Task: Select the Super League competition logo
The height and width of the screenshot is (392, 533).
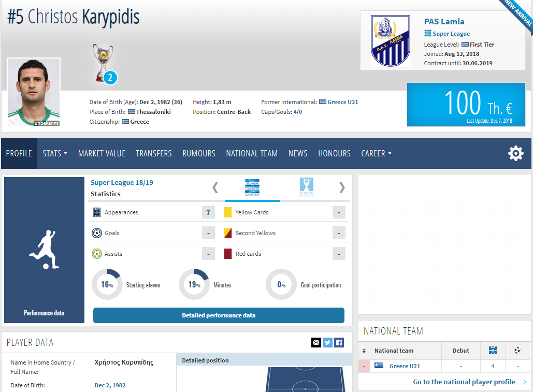Action: pyautogui.click(x=252, y=187)
